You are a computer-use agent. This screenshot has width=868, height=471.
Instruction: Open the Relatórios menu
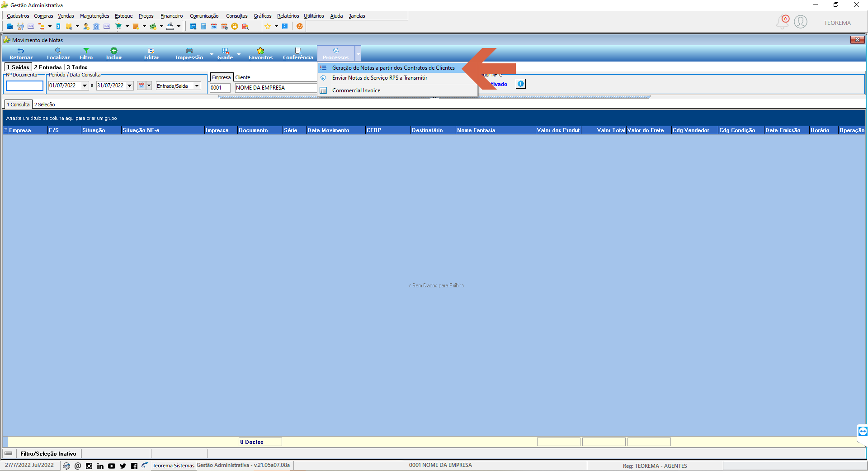click(288, 16)
